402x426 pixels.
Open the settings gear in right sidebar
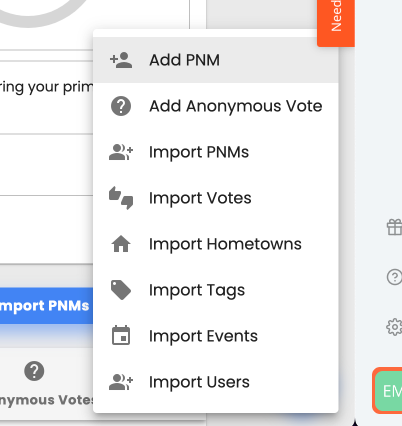[x=394, y=327]
